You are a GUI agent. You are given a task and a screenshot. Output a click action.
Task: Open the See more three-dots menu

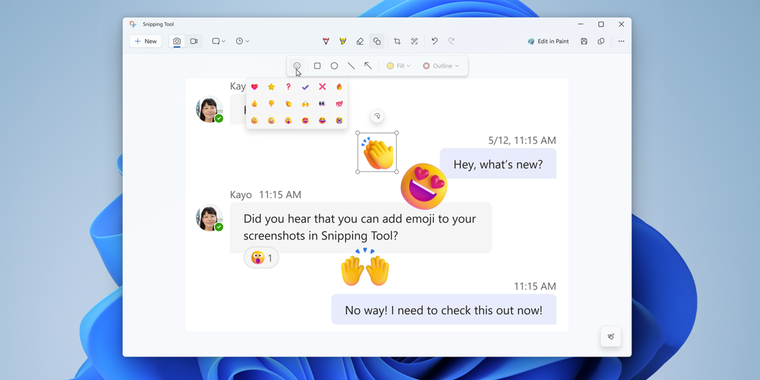point(621,42)
